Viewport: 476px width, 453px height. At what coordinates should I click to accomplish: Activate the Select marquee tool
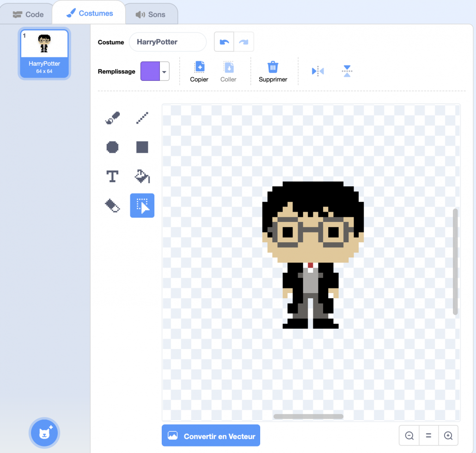tap(142, 206)
